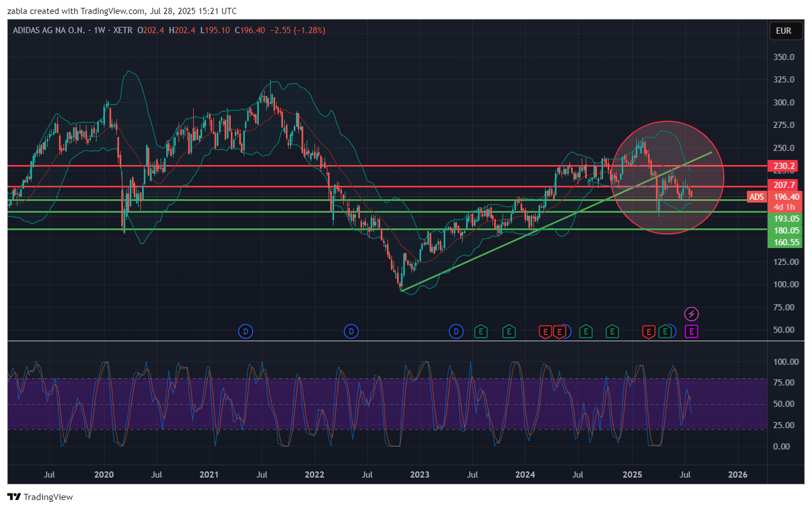
Task: Click the 2024 time axis label
Action: tap(525, 475)
